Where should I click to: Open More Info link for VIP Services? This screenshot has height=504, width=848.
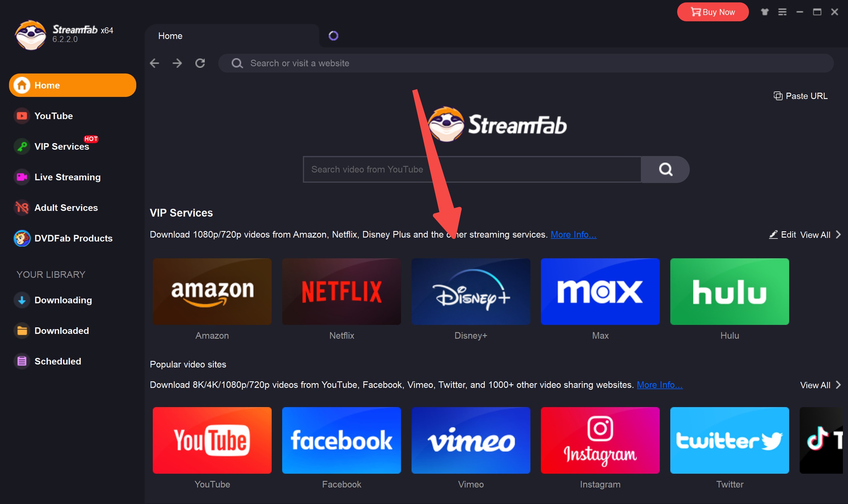click(x=573, y=234)
